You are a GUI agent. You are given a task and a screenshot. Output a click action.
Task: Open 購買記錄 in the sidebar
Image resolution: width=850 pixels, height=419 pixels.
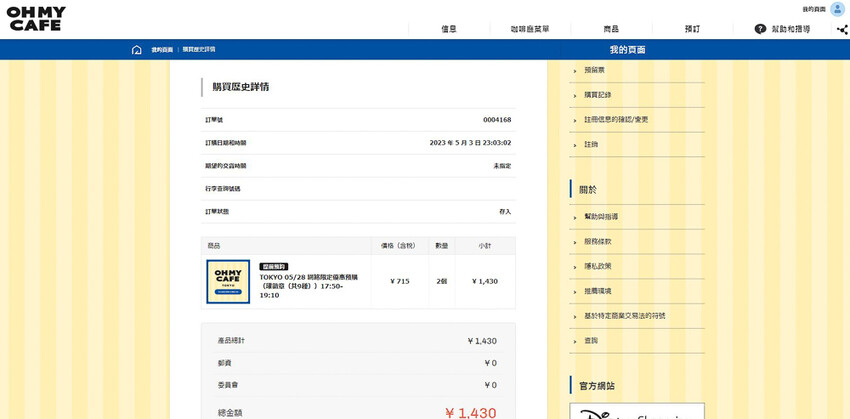597,95
